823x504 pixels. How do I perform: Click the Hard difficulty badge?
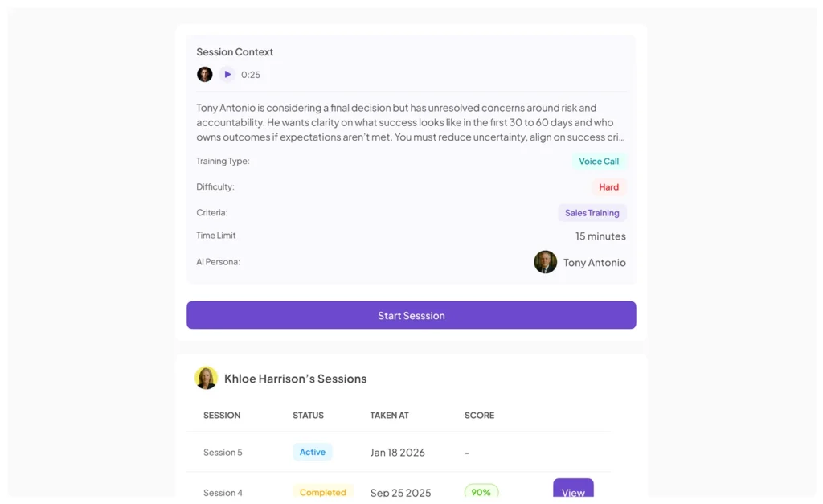(608, 187)
